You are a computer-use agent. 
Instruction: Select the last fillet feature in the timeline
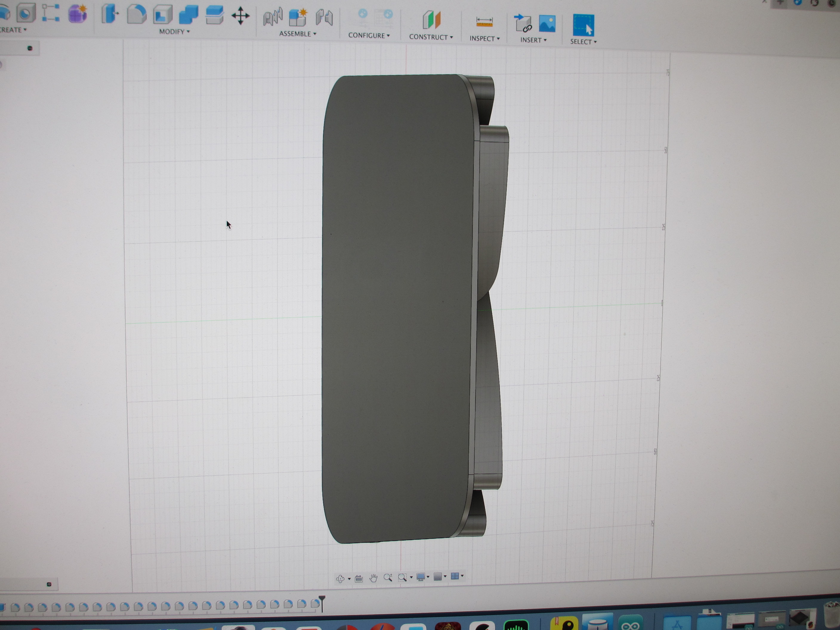[x=315, y=603]
